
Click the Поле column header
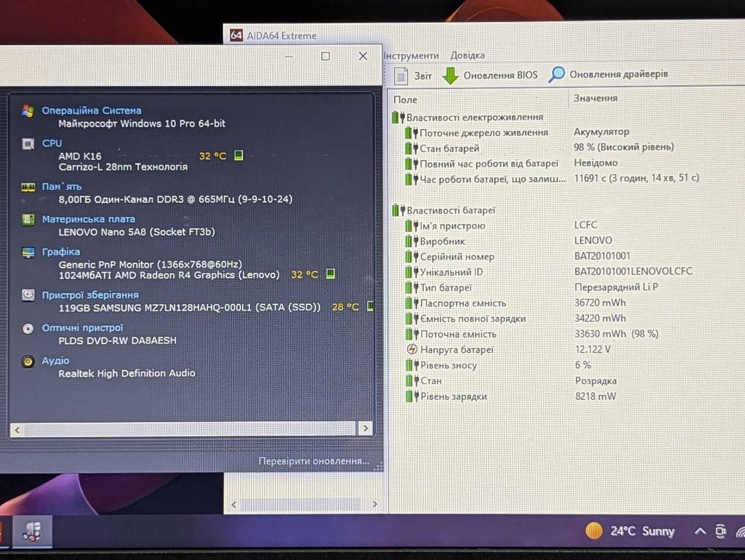405,99
